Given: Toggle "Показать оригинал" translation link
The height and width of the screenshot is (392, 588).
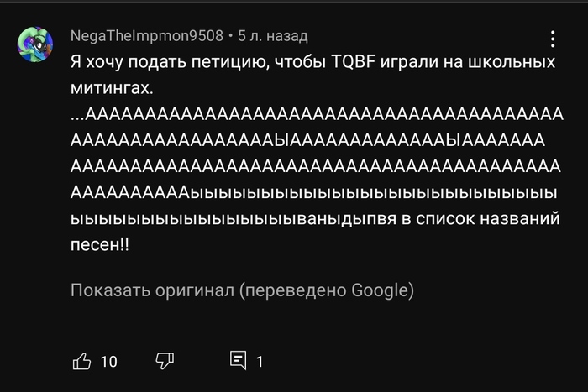Looking at the screenshot, I should [151, 291].
